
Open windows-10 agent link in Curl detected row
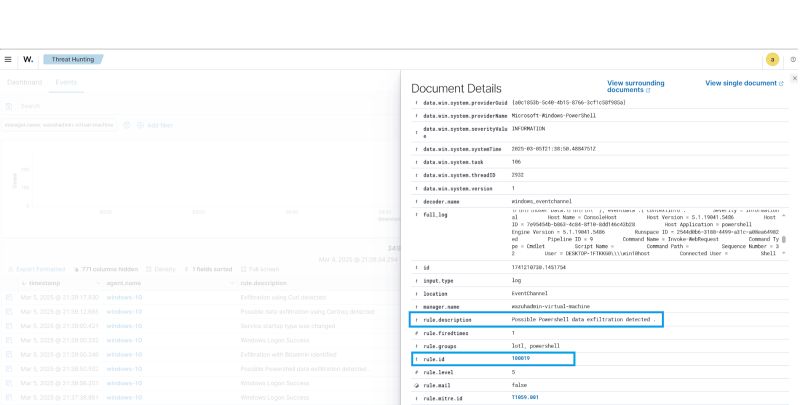tap(124, 297)
